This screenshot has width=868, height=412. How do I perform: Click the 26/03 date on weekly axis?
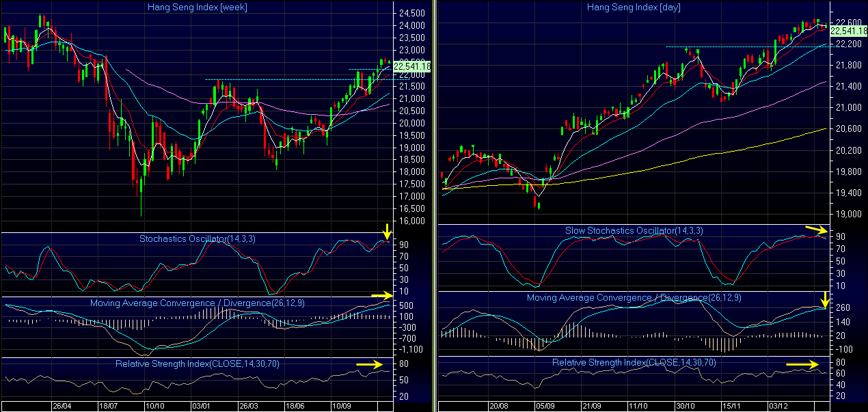point(247,406)
